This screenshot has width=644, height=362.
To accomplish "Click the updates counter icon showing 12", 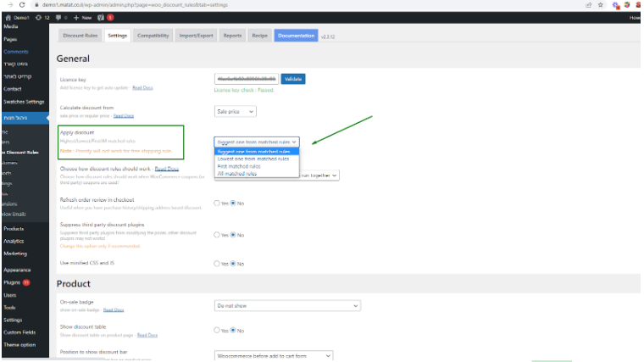I will [42, 17].
